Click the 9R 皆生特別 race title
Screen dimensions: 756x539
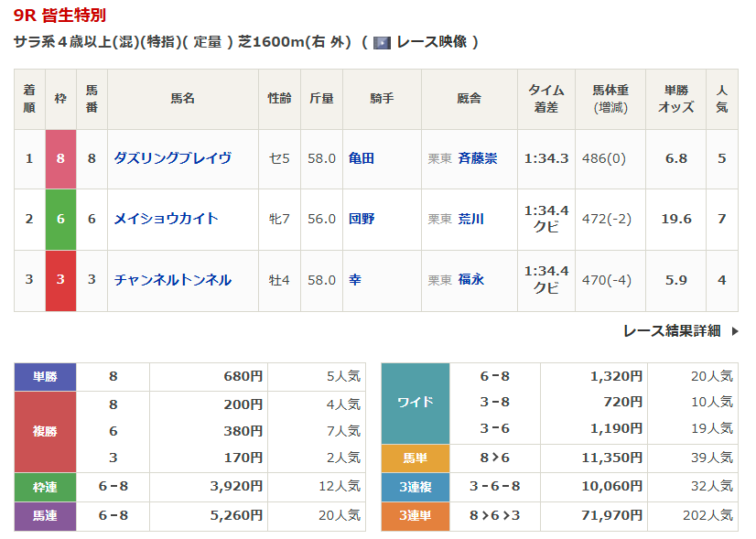coord(59,16)
